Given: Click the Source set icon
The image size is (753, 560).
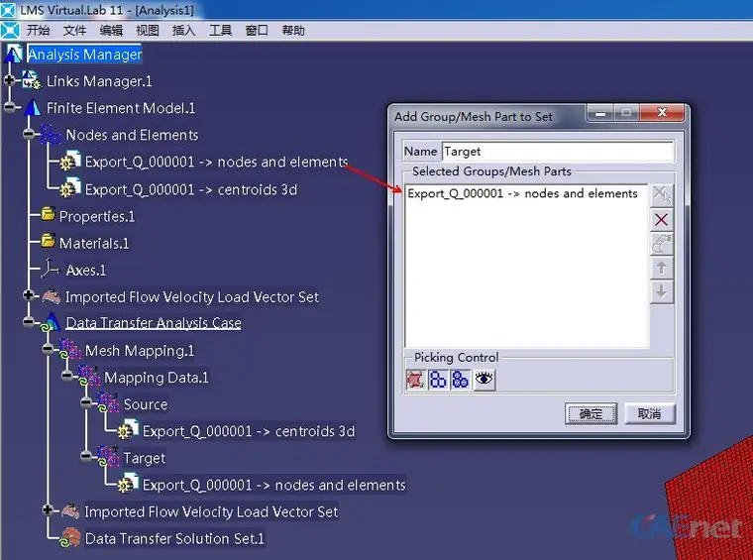Looking at the screenshot, I should (108, 403).
